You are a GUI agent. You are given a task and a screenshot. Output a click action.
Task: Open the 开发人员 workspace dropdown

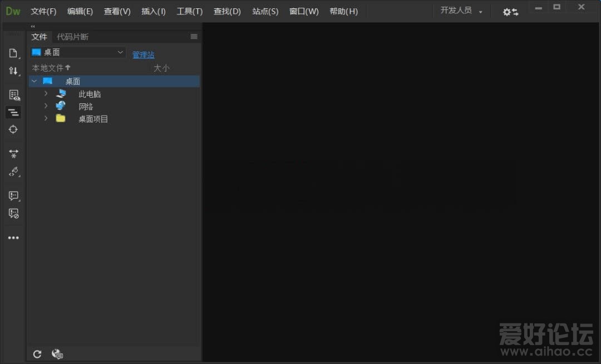pyautogui.click(x=461, y=11)
